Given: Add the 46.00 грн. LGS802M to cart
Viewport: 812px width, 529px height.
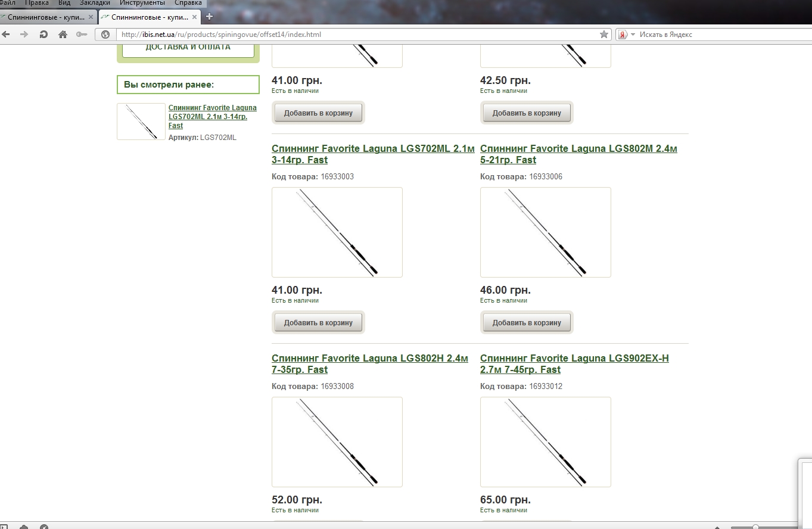Looking at the screenshot, I should (x=527, y=322).
